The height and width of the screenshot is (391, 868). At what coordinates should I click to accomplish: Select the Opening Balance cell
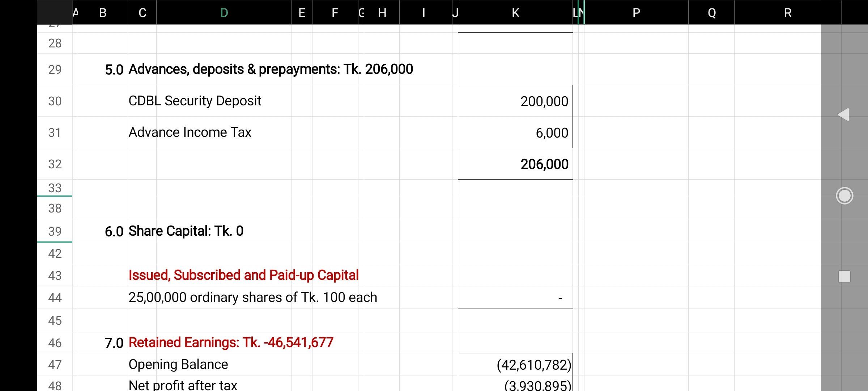click(178, 365)
